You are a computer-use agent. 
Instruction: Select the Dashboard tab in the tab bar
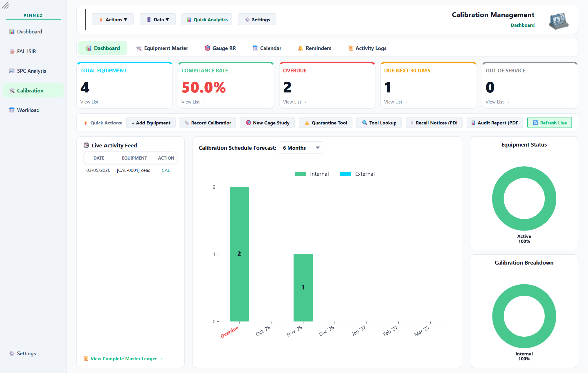(x=103, y=48)
